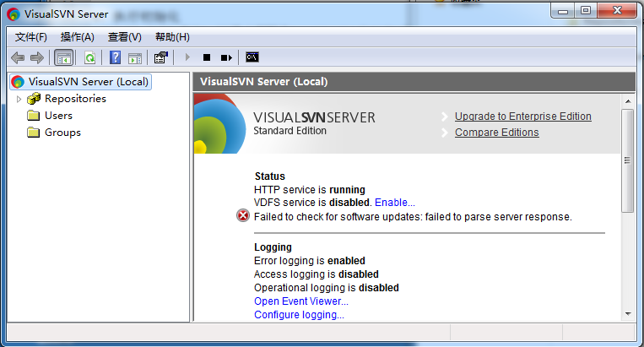This screenshot has height=347, width=644.
Task: Click Upgrade to Enterprise Edition link
Action: 522,117
